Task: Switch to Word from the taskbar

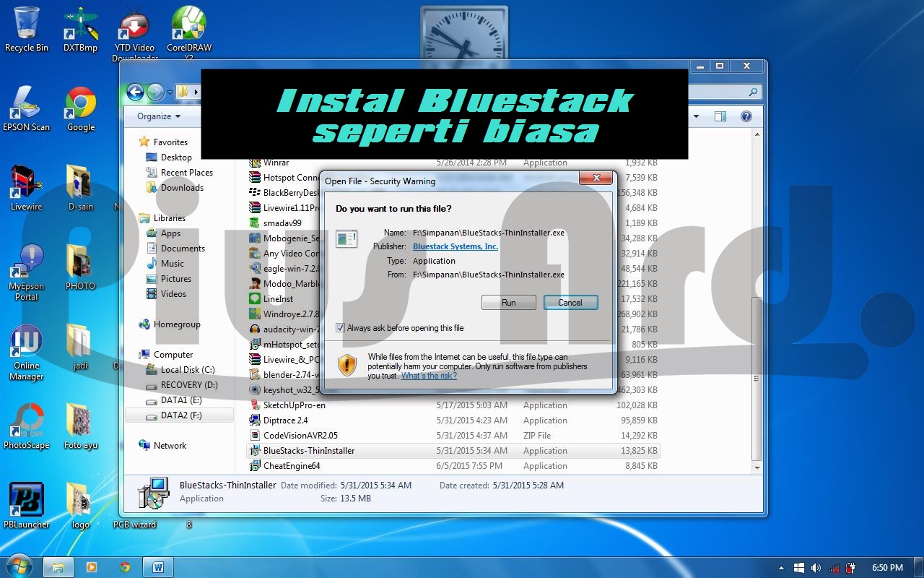Action: tap(158, 567)
